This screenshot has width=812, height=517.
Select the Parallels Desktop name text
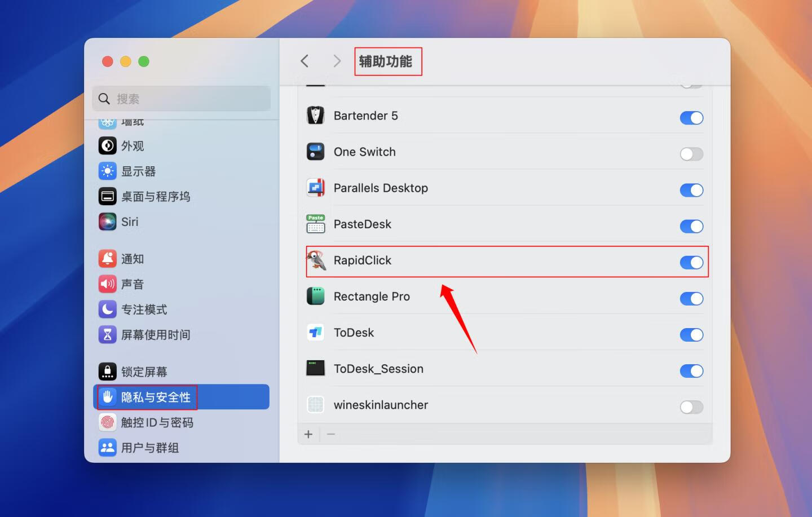pyautogui.click(x=381, y=188)
